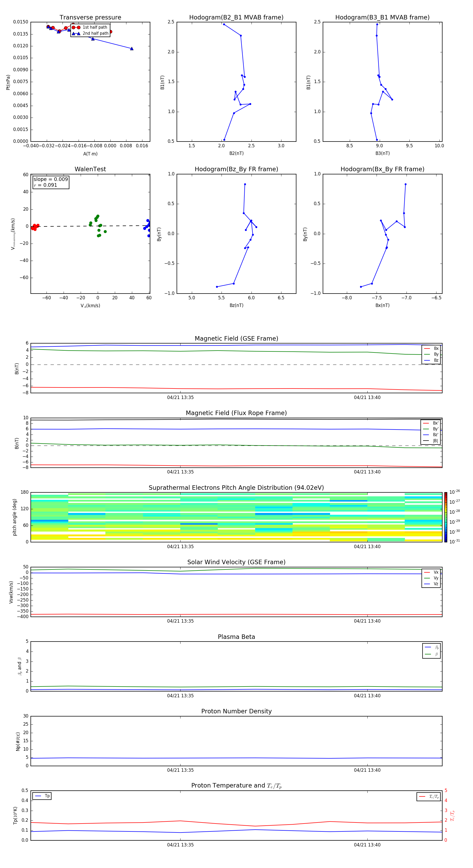Click the Suprathermal Electrons Pitch Angle Distribution title
This screenshot has height=868, width=473.
pyautogui.click(x=236, y=488)
